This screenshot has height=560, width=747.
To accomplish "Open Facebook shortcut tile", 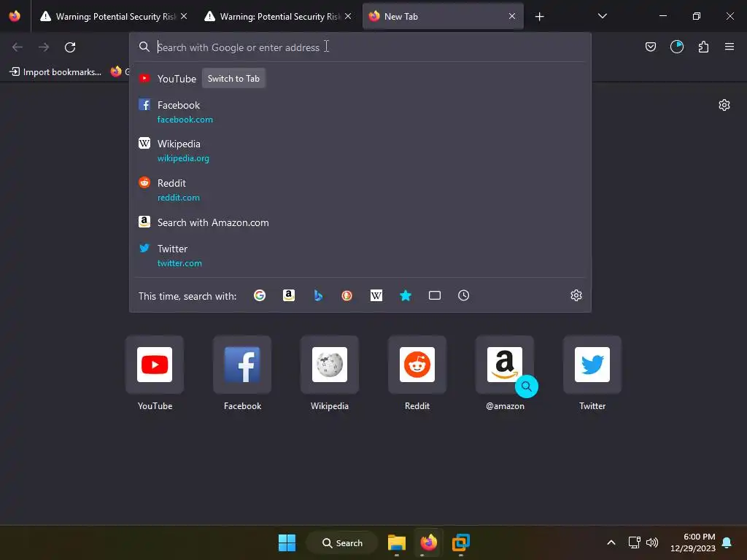I will point(242,365).
